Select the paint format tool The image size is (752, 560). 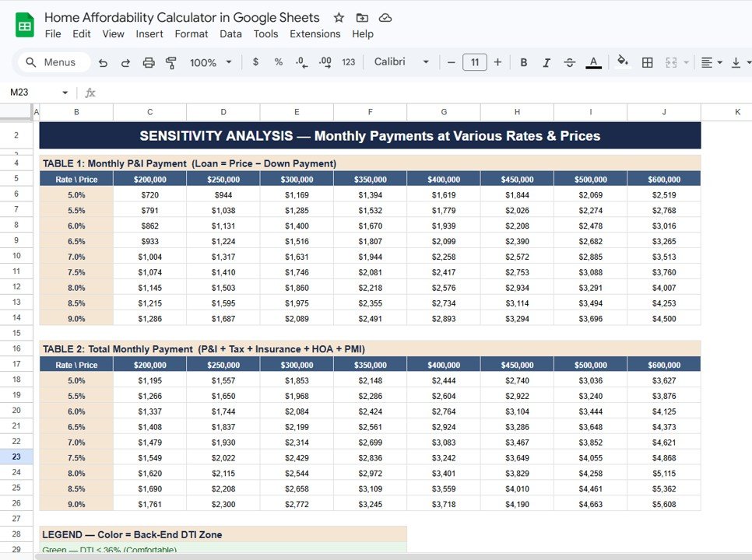point(171,62)
